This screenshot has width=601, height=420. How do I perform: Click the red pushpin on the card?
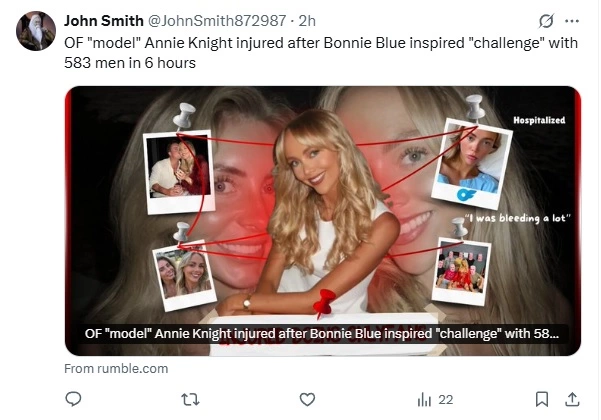[324, 303]
